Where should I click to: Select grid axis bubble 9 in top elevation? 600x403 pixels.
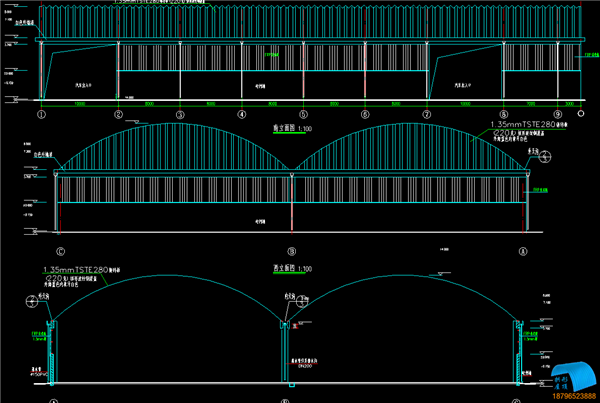[x=558, y=114]
